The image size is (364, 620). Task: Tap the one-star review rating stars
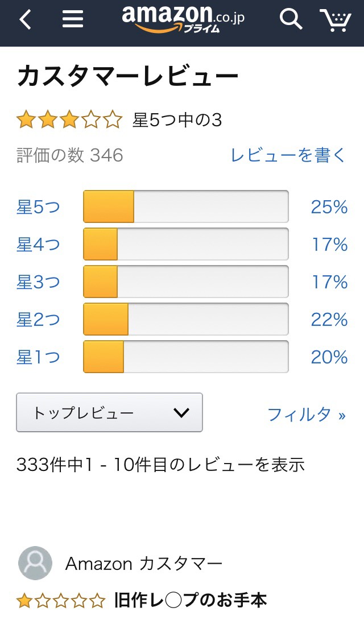[61, 600]
